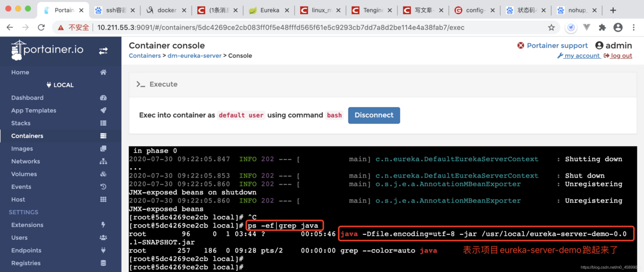Viewport: 644px width, 272px height.
Task: Open Portainer support link
Action: tap(557, 46)
